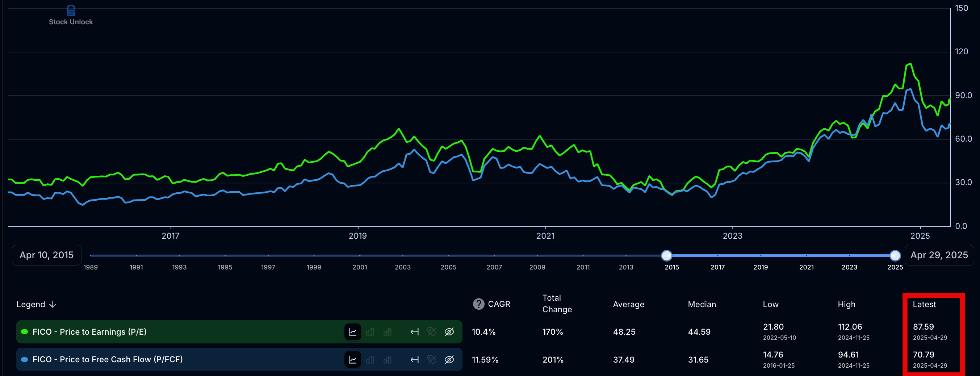Viewport: 980px width, 376px height.
Task: Toggle value labels off for FICO P/E
Action: pos(432,332)
